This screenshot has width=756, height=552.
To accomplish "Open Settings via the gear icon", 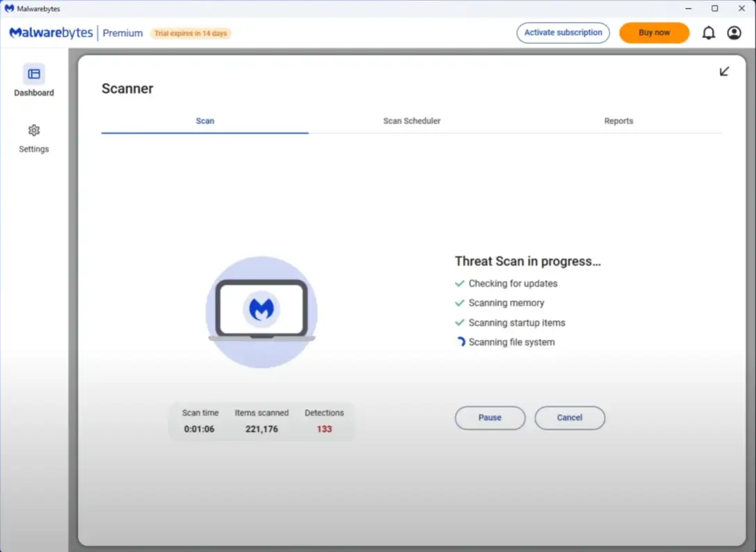I will [x=33, y=131].
